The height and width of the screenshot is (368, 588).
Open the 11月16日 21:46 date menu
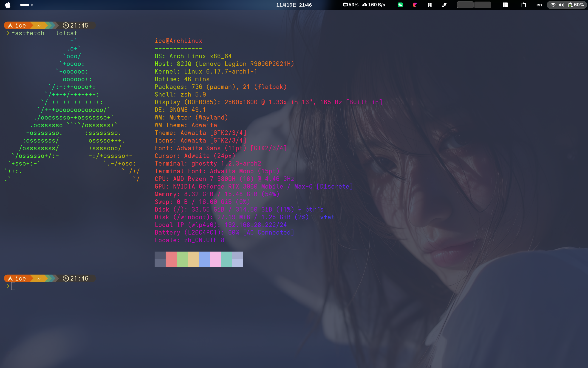[294, 5]
